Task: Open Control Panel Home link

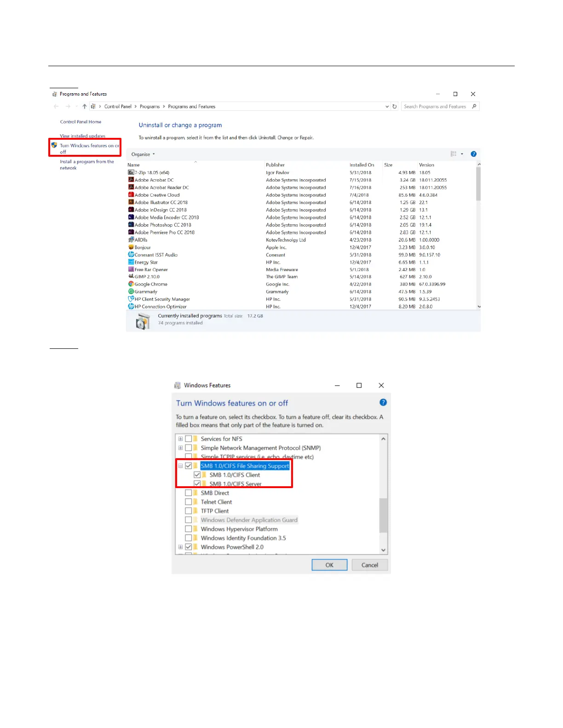Action: 80,122
